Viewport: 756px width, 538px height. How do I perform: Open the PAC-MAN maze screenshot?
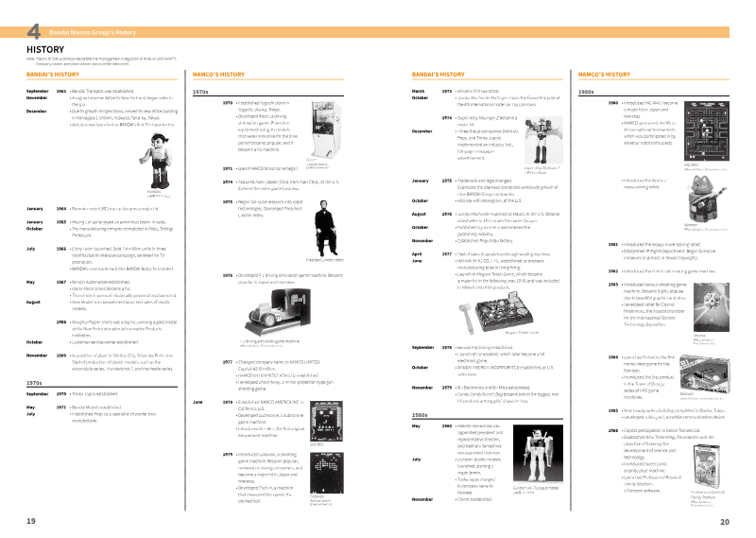(706, 130)
